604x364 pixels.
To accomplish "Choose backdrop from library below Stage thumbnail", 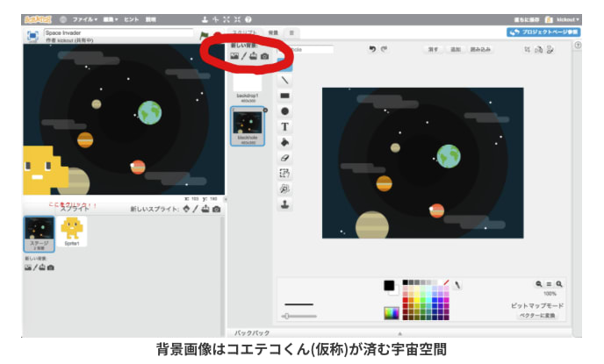I will point(28,268).
